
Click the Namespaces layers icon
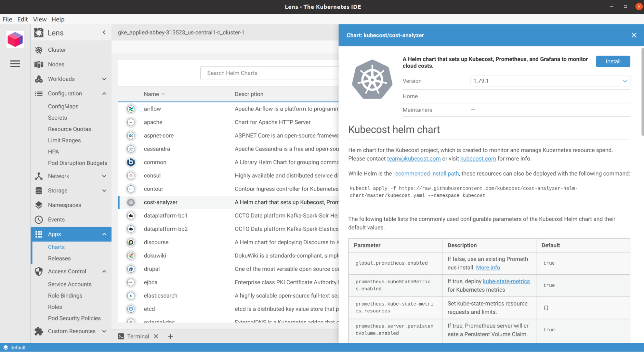(39, 205)
